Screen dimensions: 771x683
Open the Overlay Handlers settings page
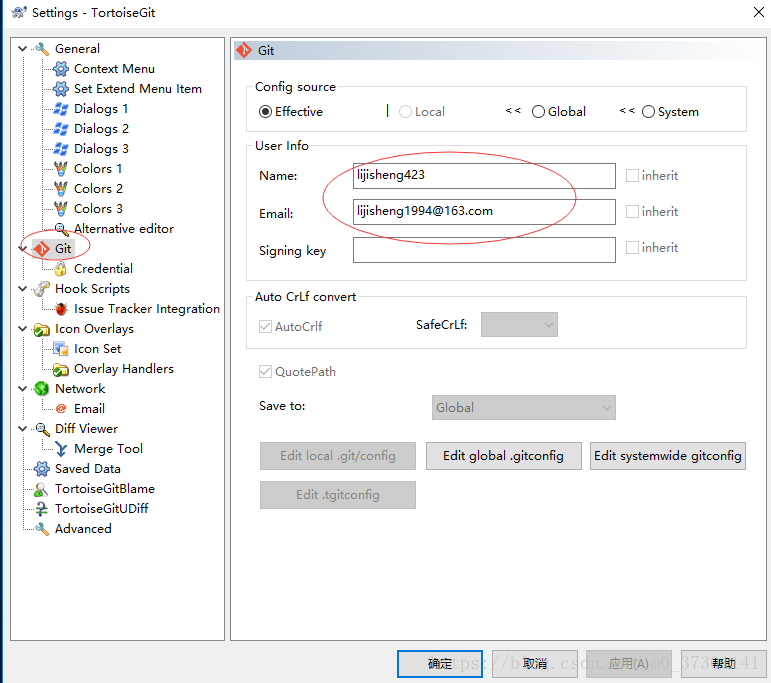(124, 369)
